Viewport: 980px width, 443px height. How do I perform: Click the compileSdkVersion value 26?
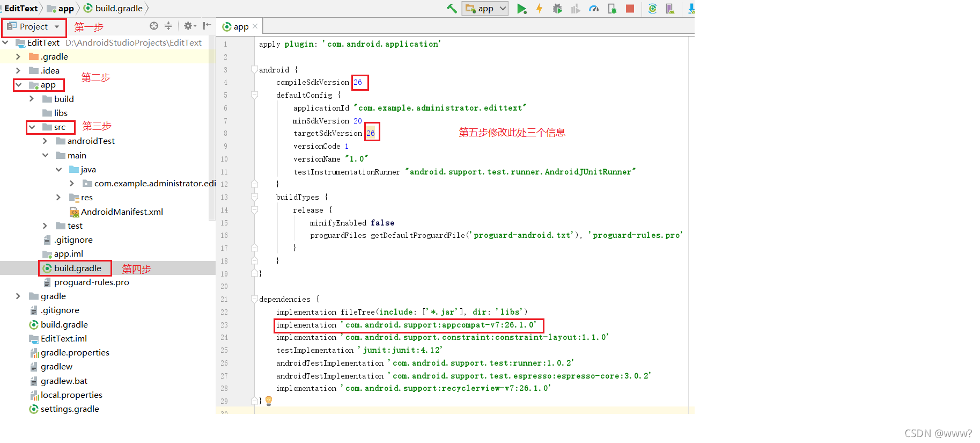[357, 82]
